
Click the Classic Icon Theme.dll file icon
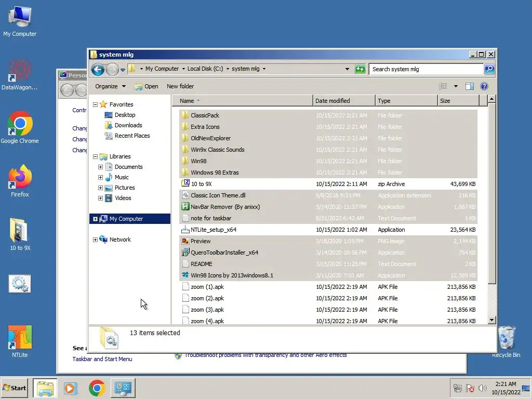point(185,195)
